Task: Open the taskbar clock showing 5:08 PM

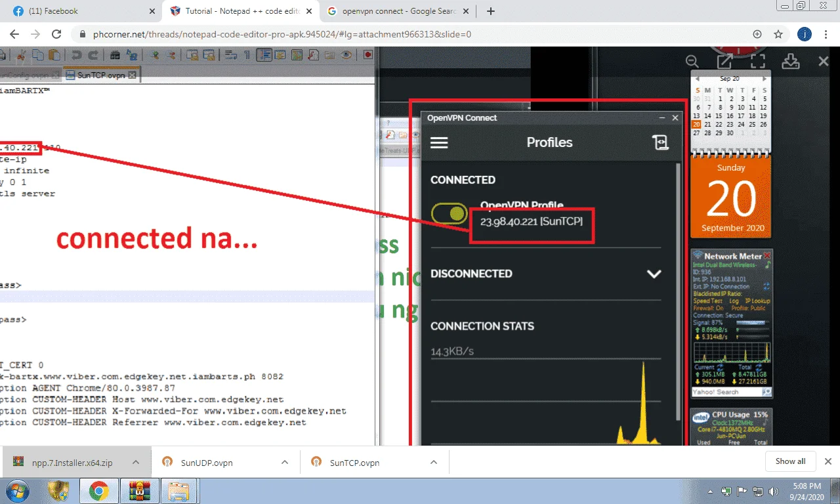Action: click(x=807, y=491)
